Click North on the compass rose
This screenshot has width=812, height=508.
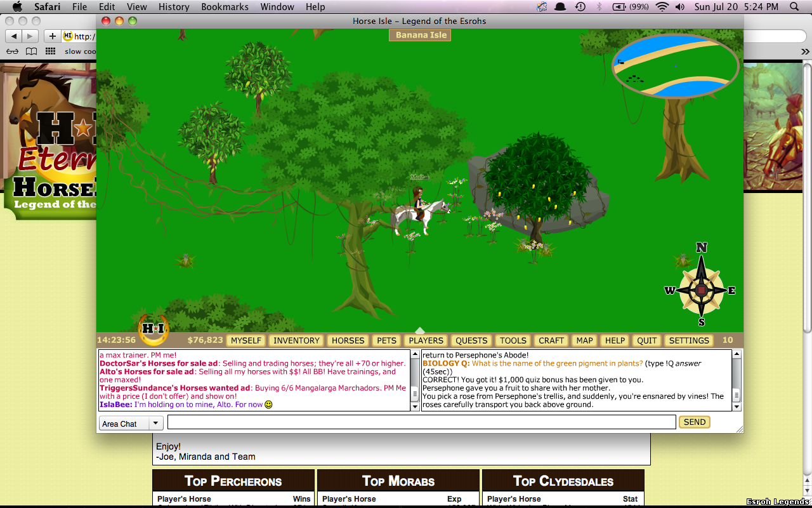[702, 248]
